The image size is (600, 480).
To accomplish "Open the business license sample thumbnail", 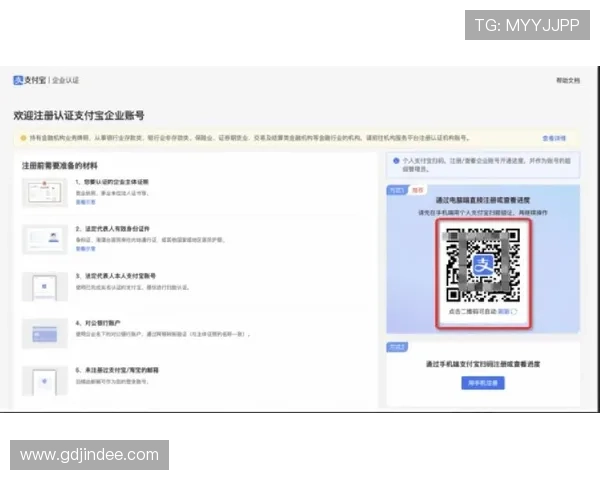I will [45, 193].
